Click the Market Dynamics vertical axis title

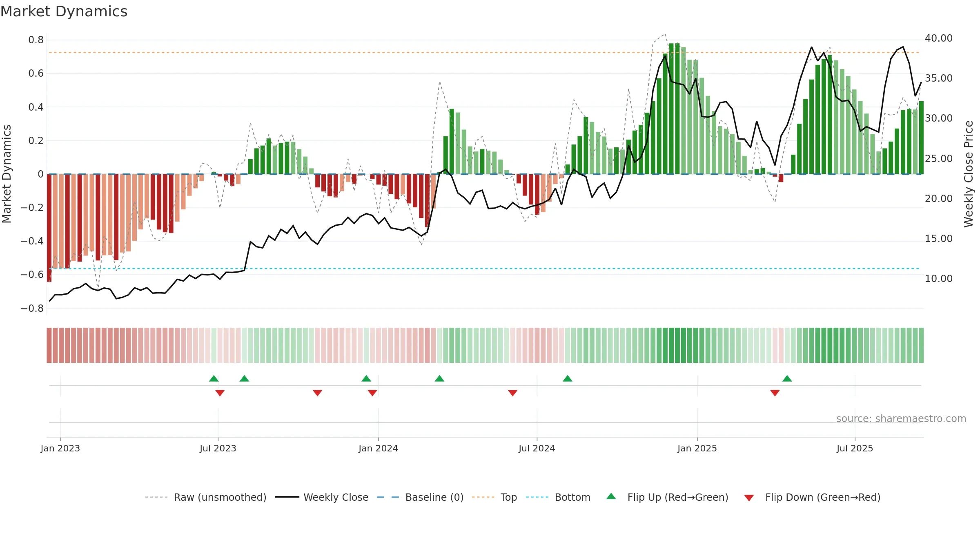(x=7, y=174)
